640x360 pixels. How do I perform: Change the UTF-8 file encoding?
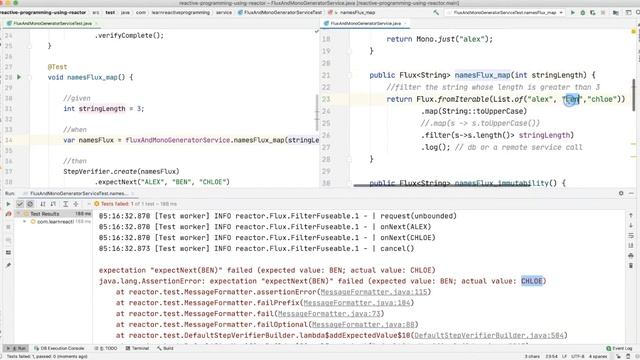point(577,356)
